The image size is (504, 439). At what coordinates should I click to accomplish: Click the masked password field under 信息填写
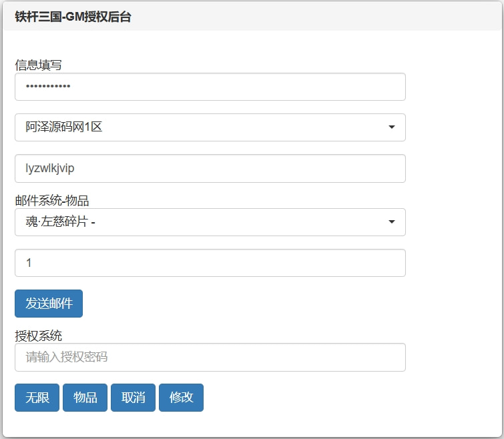point(210,87)
